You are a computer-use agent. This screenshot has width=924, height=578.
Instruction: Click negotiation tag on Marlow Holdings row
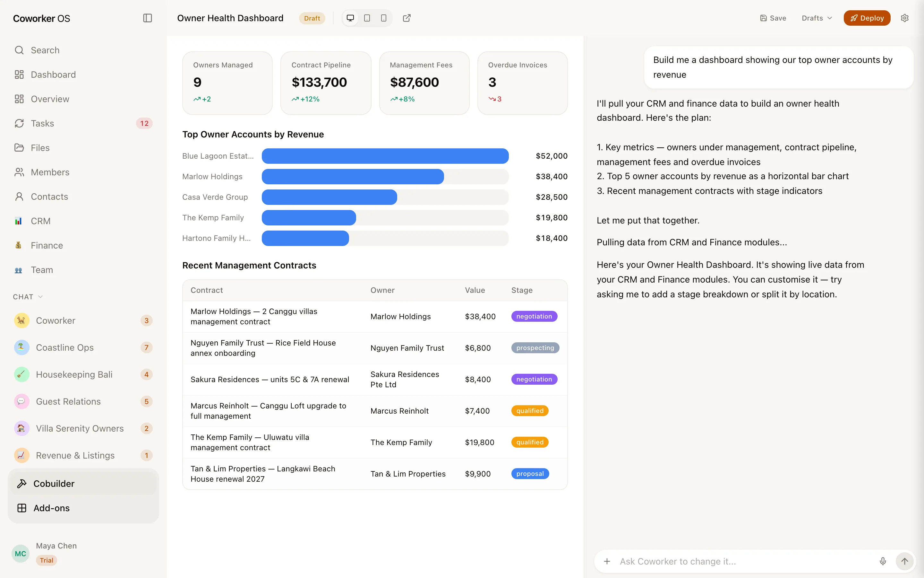click(x=534, y=317)
